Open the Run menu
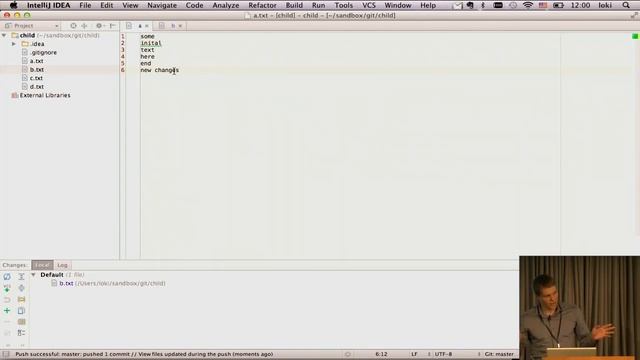This screenshot has width=640, height=360. click(x=318, y=5)
